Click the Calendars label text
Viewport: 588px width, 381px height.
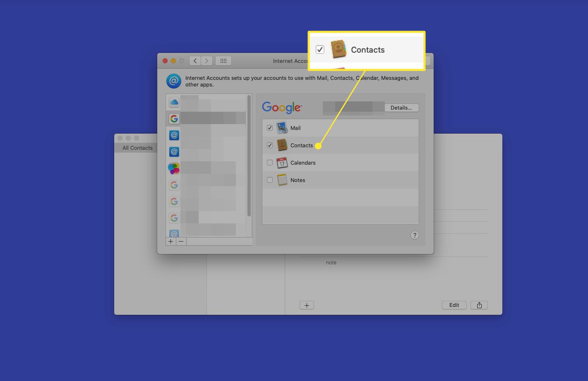(303, 163)
